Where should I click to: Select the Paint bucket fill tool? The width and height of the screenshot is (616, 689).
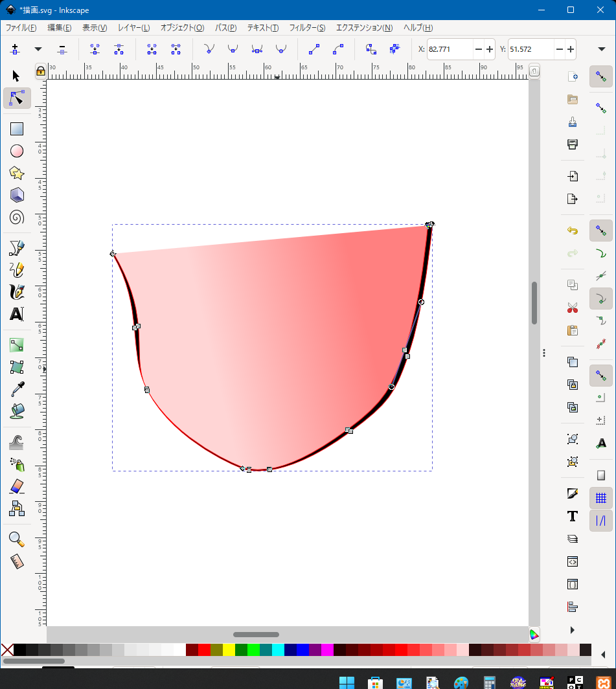[x=17, y=411]
